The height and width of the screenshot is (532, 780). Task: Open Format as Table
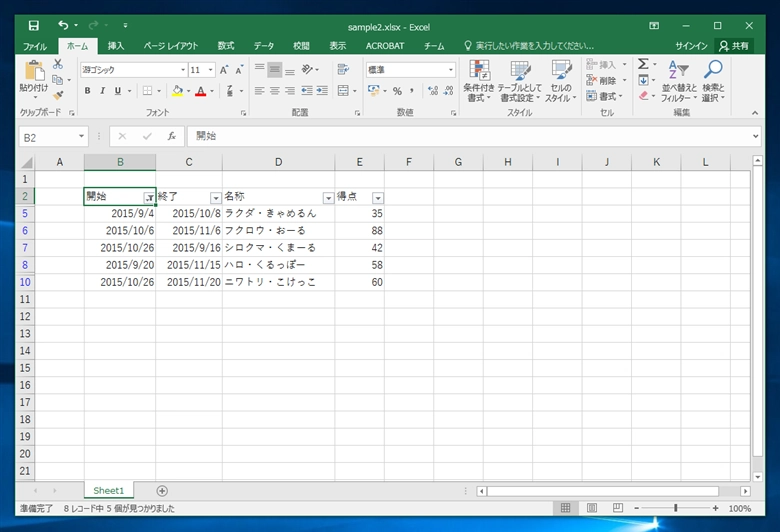pyautogui.click(x=520, y=81)
